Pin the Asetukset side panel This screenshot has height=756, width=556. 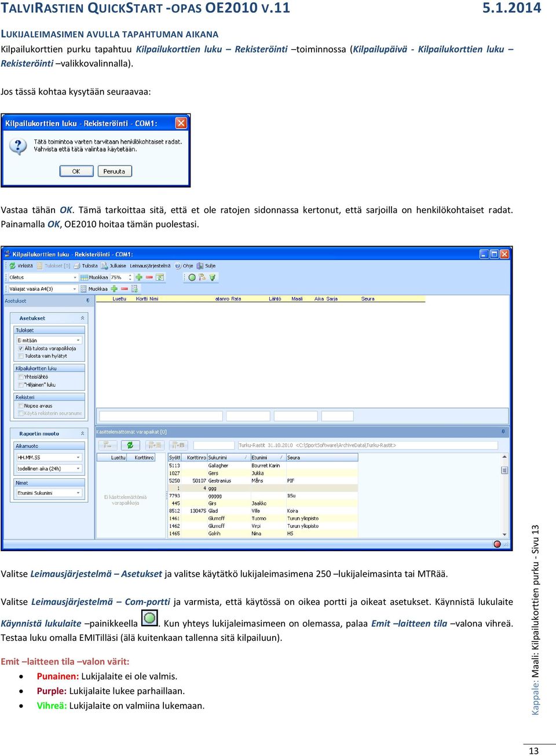coord(88,301)
